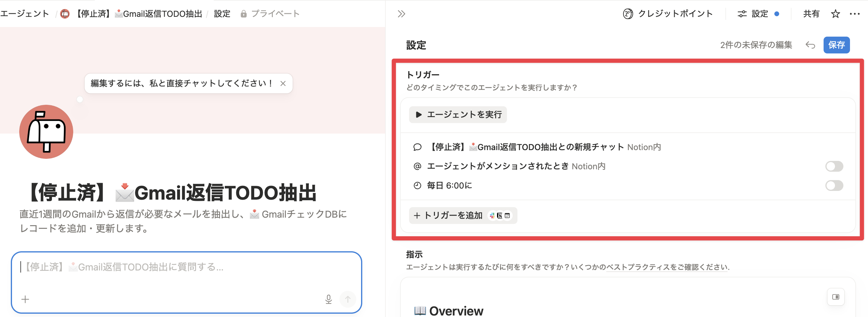Viewport: 868px width, 317px height.
Task: Dismiss the edit hint tooltip
Action: pos(283,83)
